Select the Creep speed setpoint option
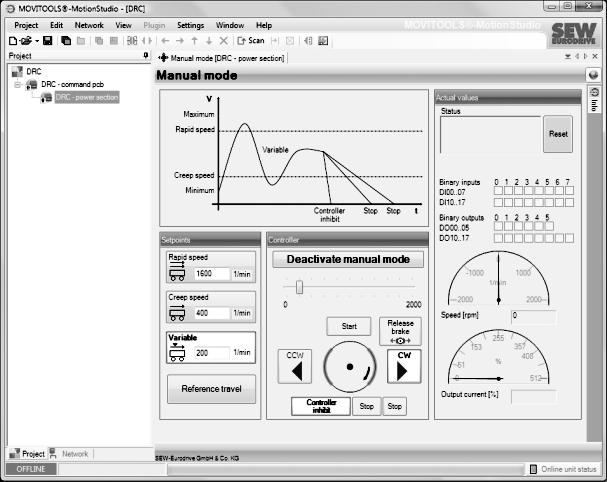The width and height of the screenshot is (607, 482). pos(211,307)
